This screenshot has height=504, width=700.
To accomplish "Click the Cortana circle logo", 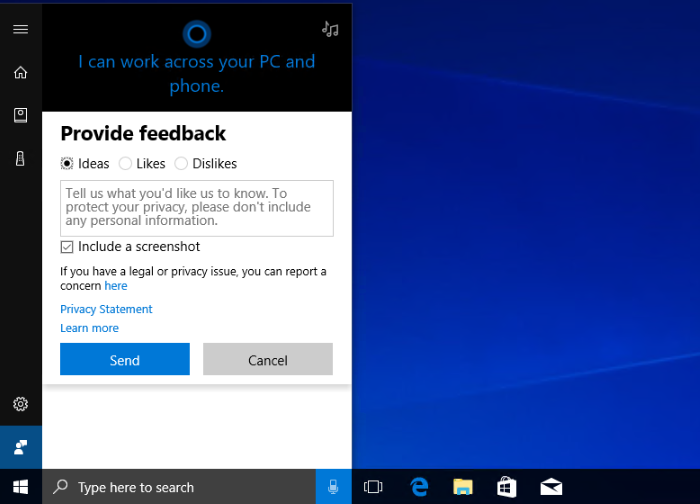I will 197,34.
